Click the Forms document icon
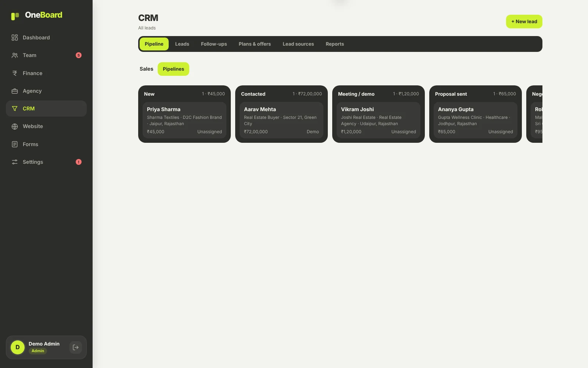The image size is (588, 368). click(x=15, y=144)
